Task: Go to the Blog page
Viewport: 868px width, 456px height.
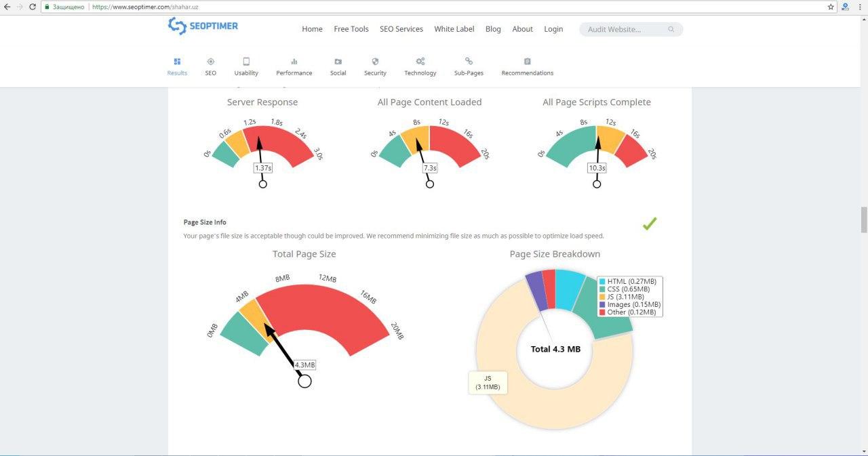Action: 493,29
